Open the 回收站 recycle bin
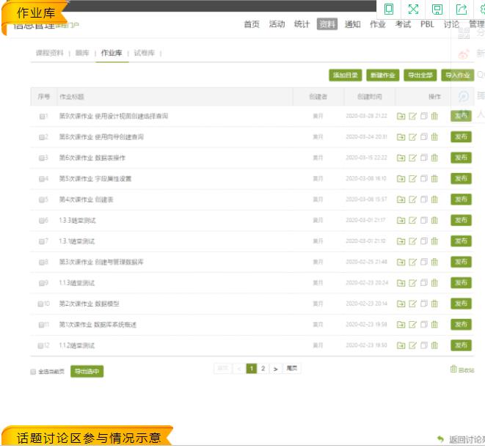485x448 pixels. click(462, 370)
